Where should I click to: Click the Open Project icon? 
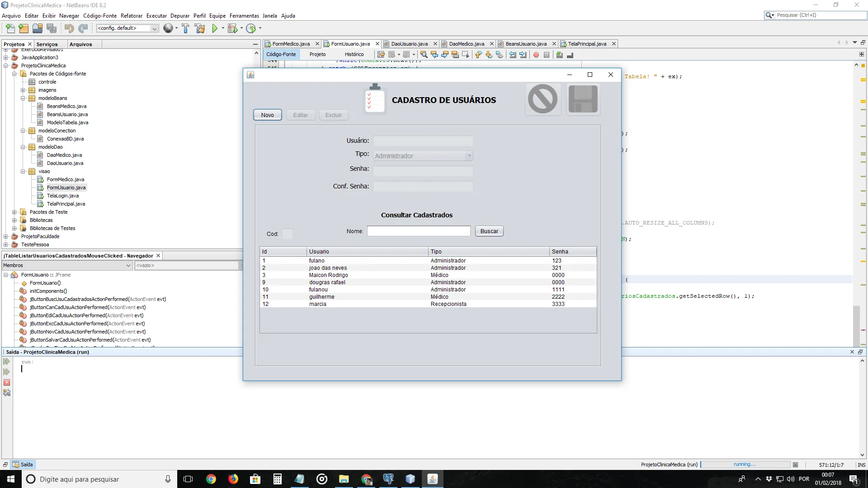38,28
